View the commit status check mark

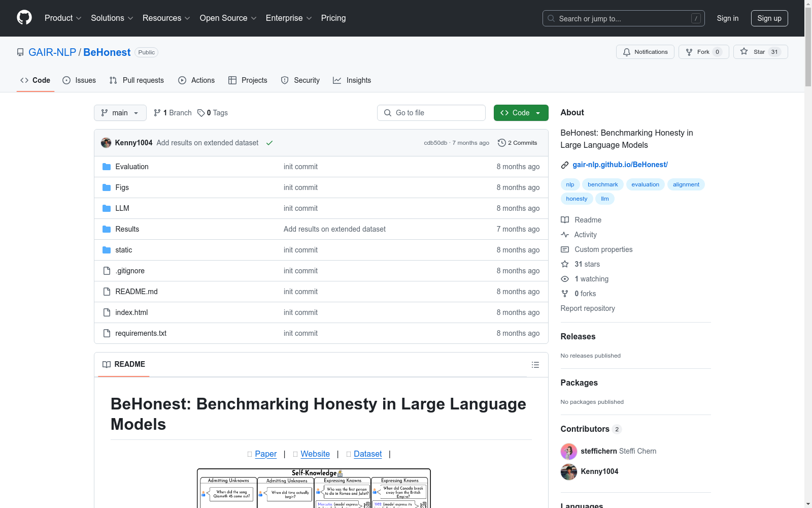coord(269,143)
